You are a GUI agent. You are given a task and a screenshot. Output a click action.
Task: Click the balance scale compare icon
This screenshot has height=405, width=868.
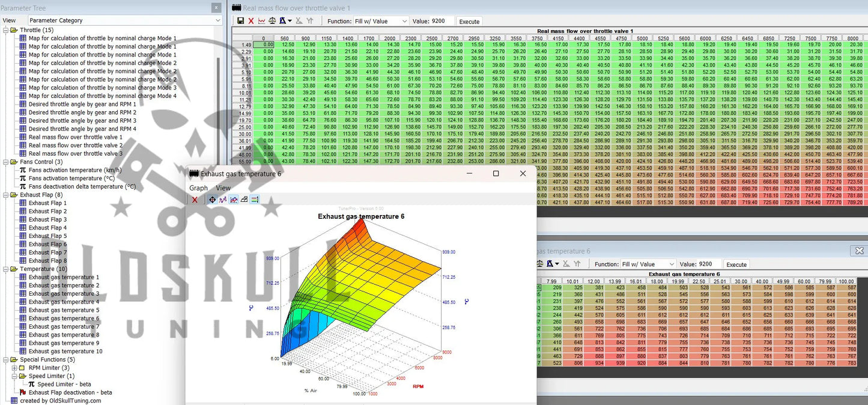click(272, 21)
